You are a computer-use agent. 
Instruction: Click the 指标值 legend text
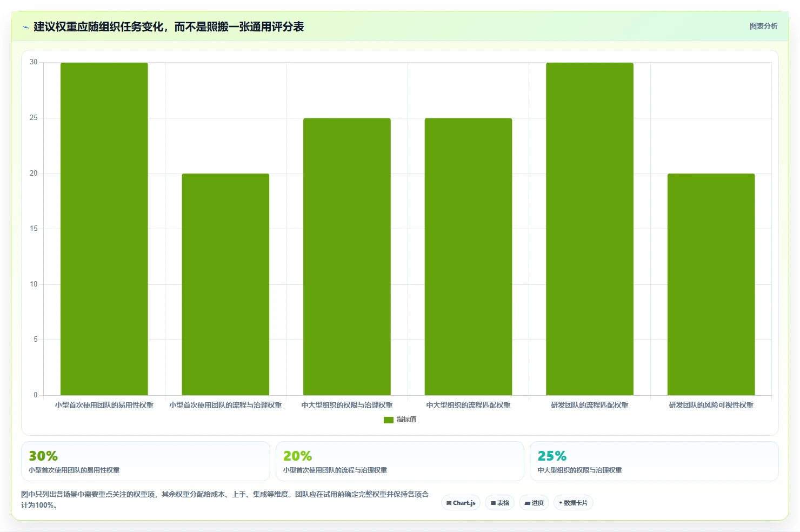click(406, 420)
